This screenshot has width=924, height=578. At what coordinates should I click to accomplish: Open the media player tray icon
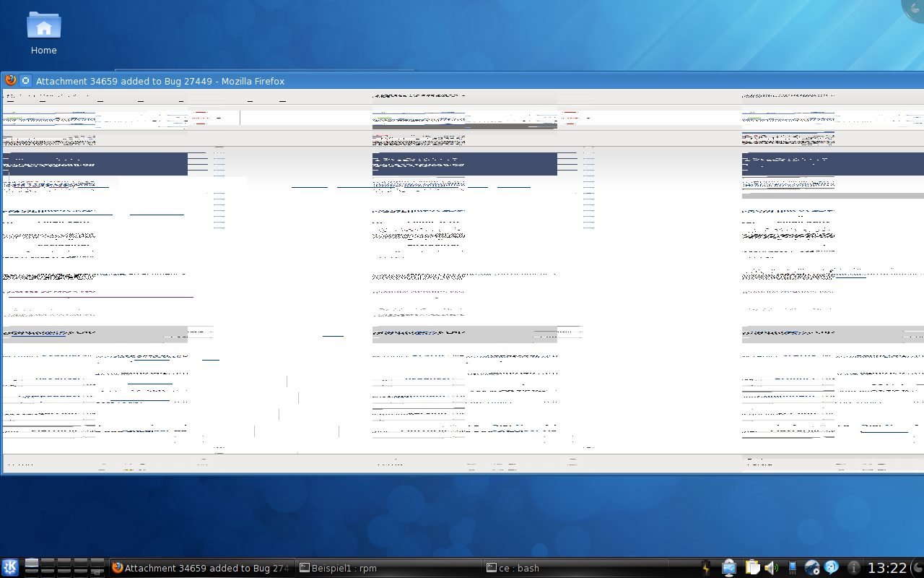[811, 568]
